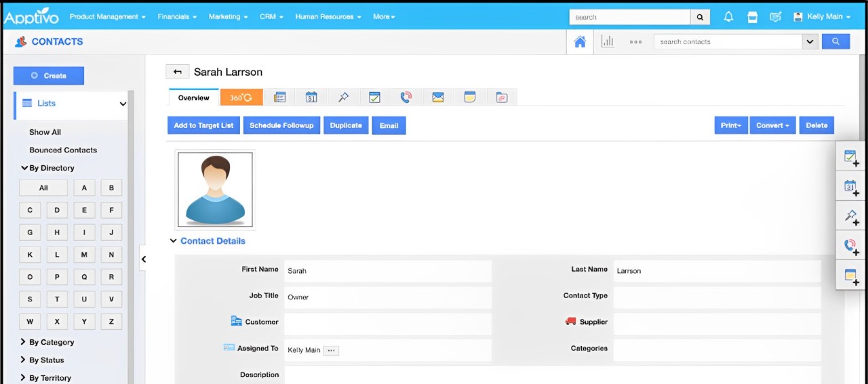Click the blue search contacts button
The height and width of the screenshot is (384, 868).
835,41
